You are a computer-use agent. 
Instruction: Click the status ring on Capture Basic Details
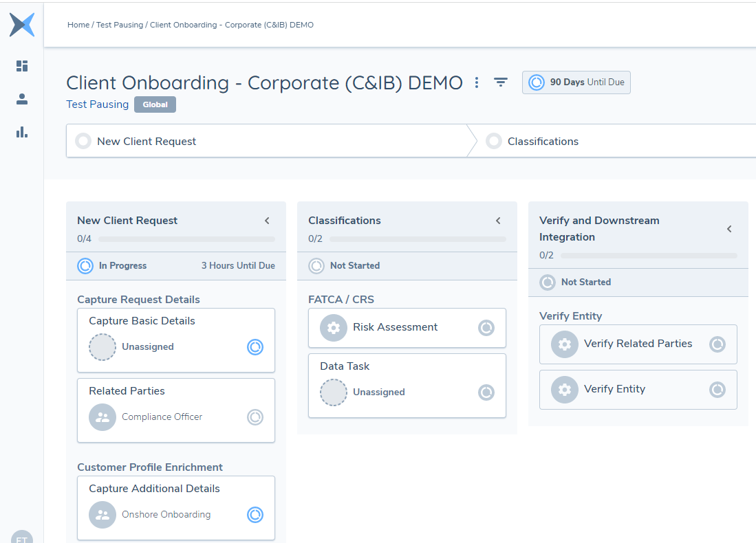pyautogui.click(x=255, y=347)
